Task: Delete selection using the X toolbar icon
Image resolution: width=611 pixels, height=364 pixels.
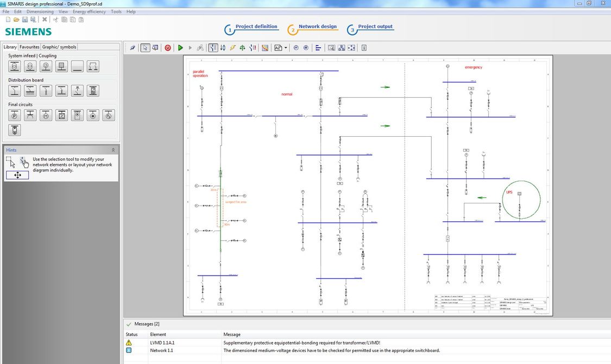Action: coord(45,20)
